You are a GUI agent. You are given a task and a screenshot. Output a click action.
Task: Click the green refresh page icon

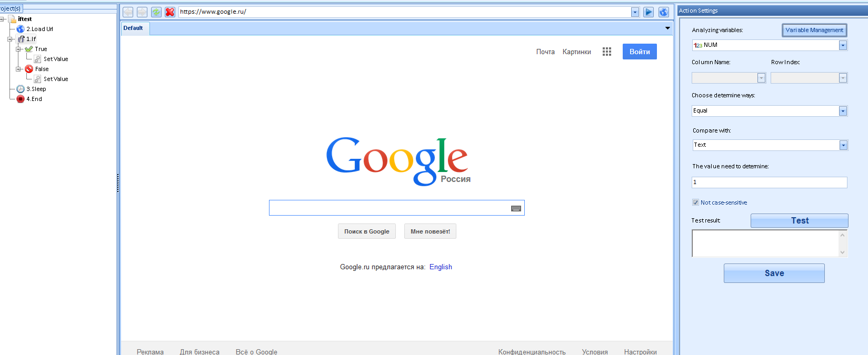pyautogui.click(x=156, y=12)
